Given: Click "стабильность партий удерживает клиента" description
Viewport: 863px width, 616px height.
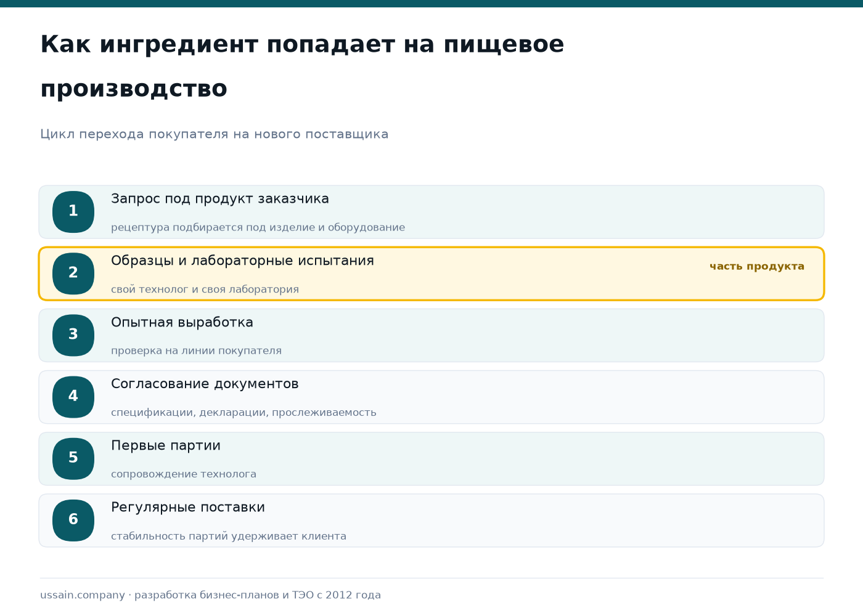Looking at the screenshot, I should (x=229, y=536).
